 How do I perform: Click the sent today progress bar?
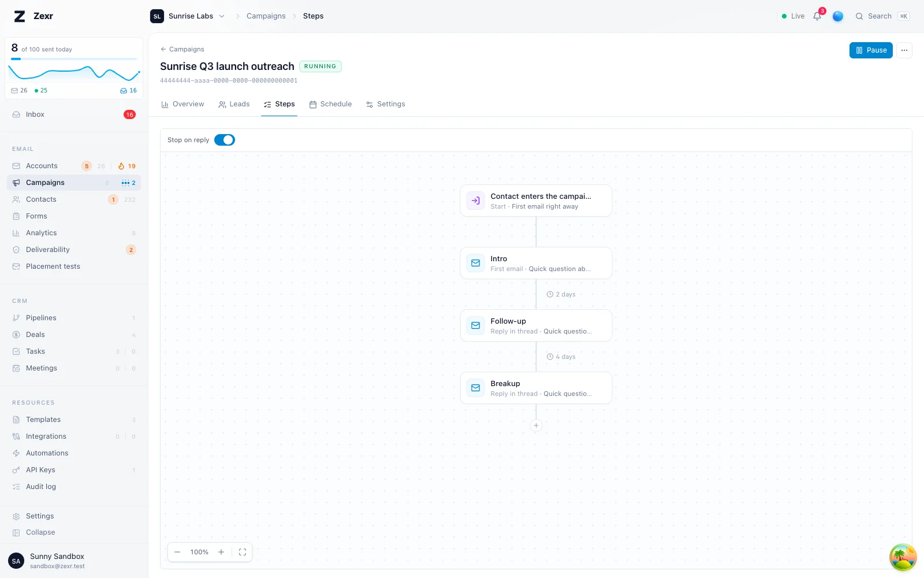click(74, 59)
